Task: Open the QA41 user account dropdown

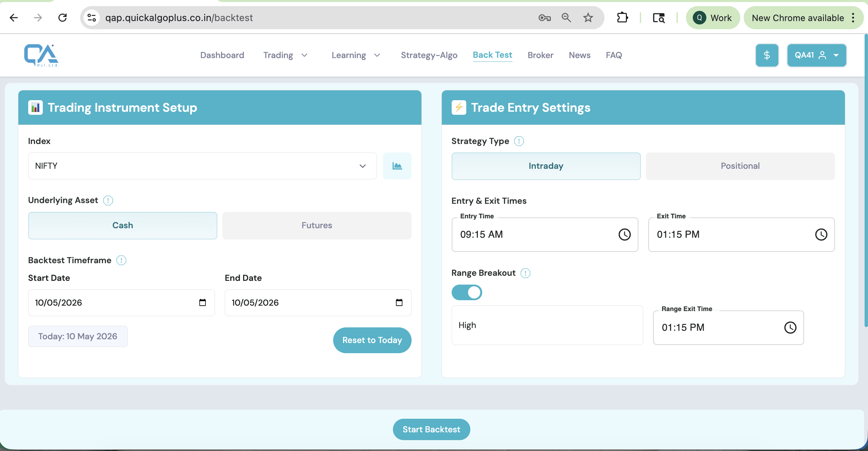Action: tap(816, 55)
